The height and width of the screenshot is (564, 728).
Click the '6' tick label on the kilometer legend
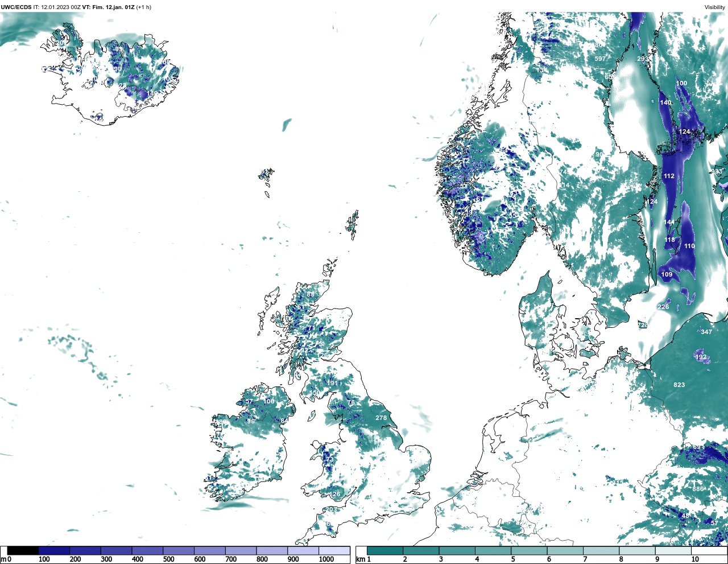point(549,559)
